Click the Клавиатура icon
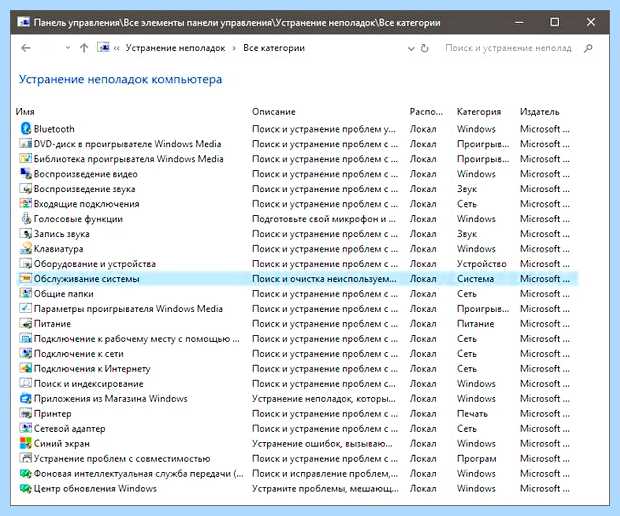 [26, 249]
